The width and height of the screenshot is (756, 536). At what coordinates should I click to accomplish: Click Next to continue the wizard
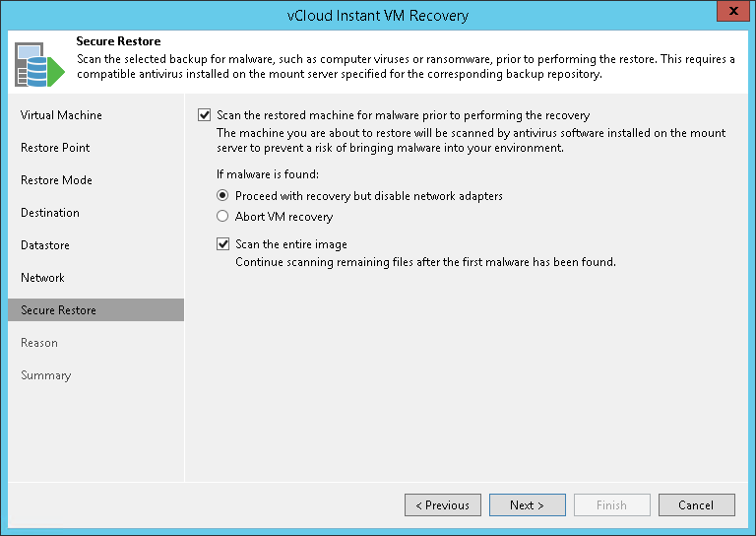[x=528, y=505]
